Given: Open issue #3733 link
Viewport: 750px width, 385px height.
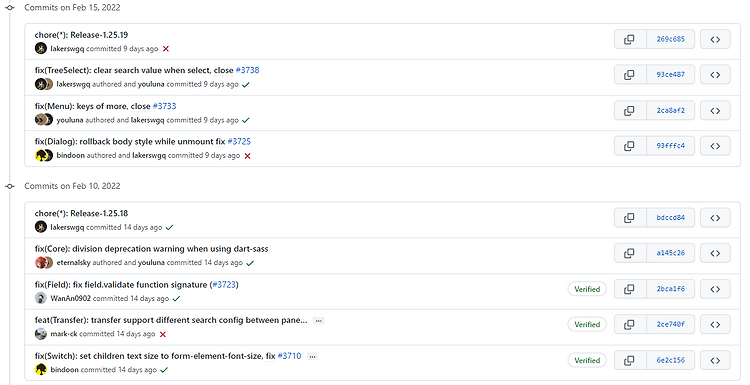Looking at the screenshot, I should (x=165, y=106).
